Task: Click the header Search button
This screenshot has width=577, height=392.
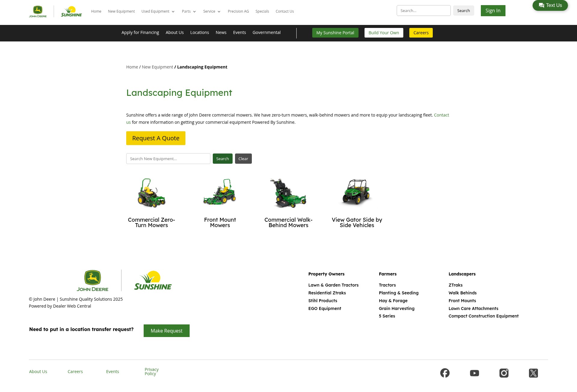Action: (463, 11)
